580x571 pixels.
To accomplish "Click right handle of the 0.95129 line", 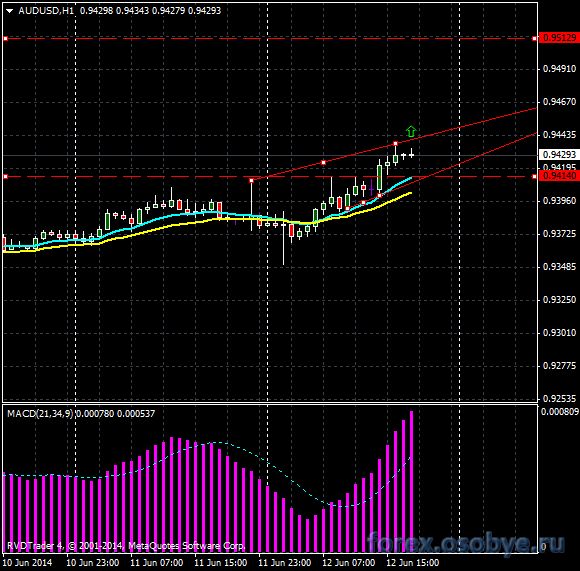I will click(x=534, y=38).
